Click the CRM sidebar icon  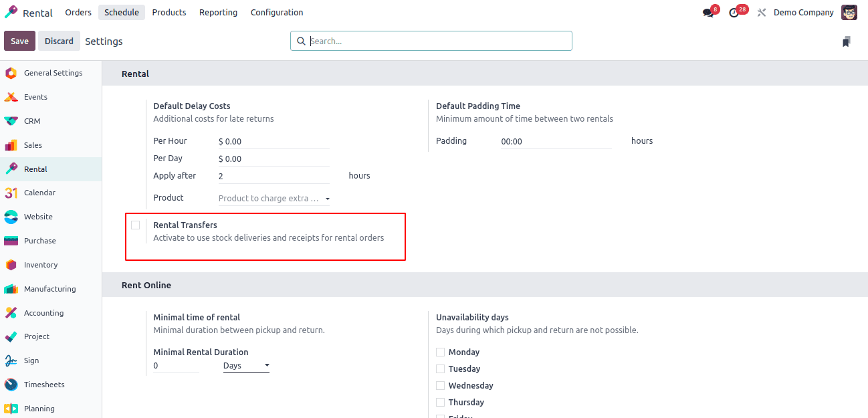tap(11, 121)
